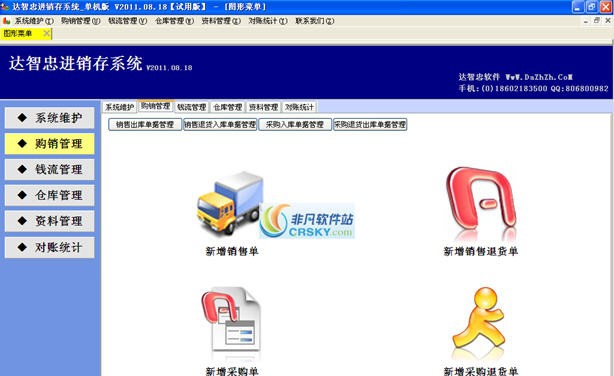Click the 新增采购单 label text

click(x=232, y=371)
